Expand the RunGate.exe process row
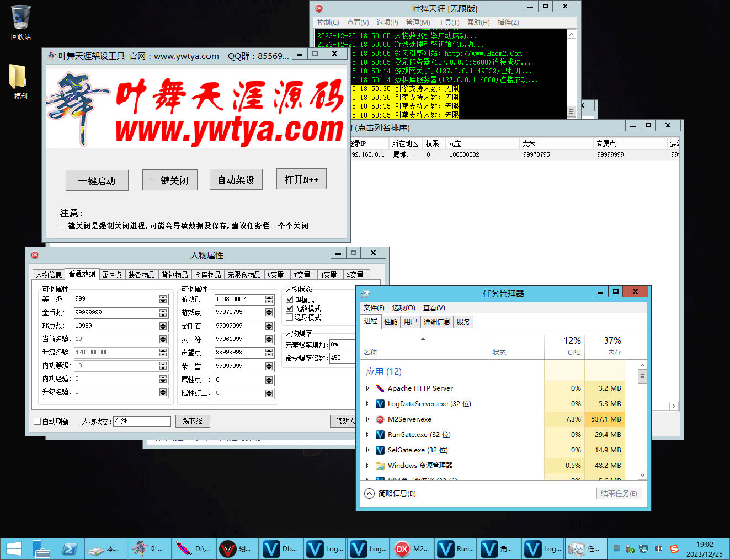Image resolution: width=730 pixels, height=560 pixels. [x=367, y=435]
